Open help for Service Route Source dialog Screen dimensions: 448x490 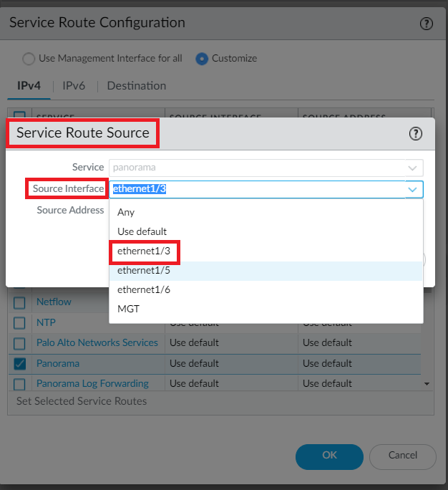coord(415,133)
